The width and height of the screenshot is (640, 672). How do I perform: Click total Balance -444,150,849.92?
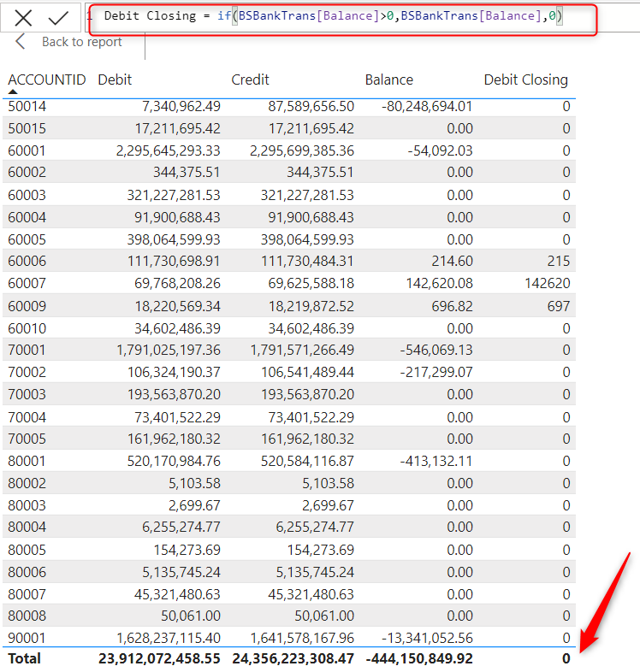pyautogui.click(x=419, y=658)
